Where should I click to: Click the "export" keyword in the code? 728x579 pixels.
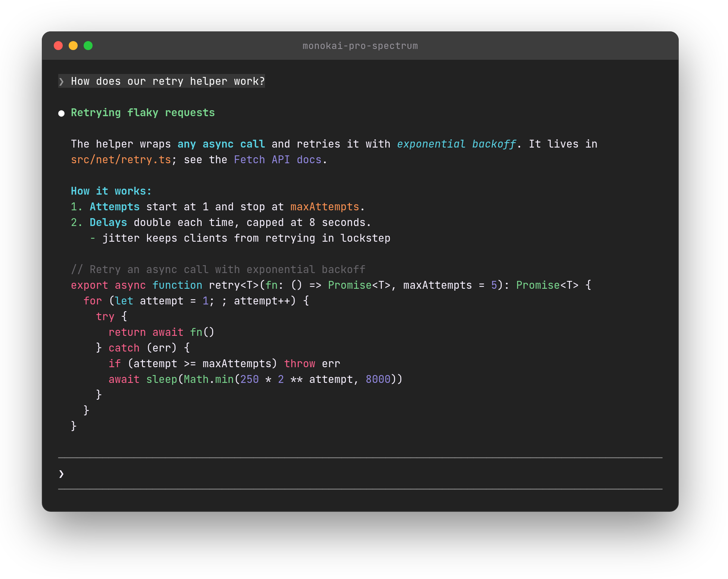(90, 285)
